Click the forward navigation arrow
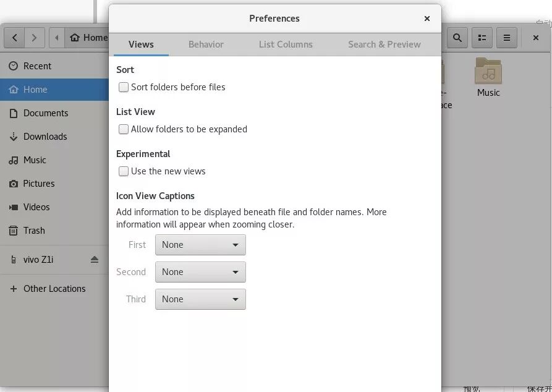552x392 pixels. point(35,38)
